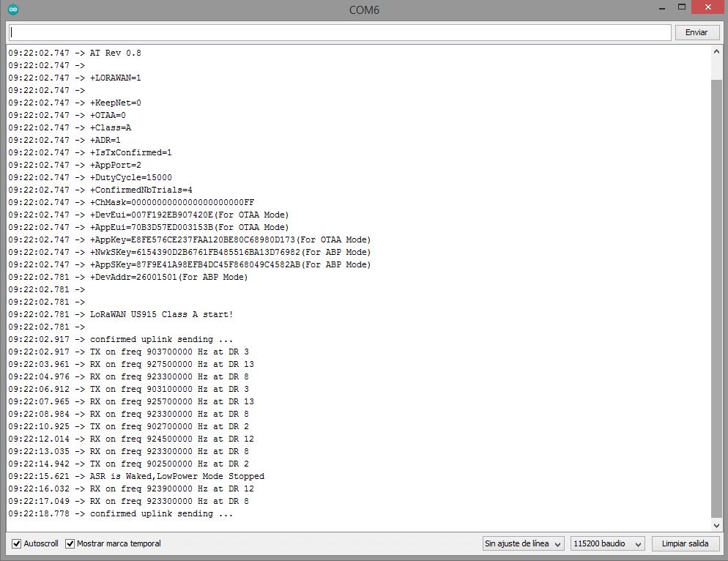The width and height of the screenshot is (728, 561).
Task: Open the Sin ajuste de línea dropdown
Action: (523, 543)
